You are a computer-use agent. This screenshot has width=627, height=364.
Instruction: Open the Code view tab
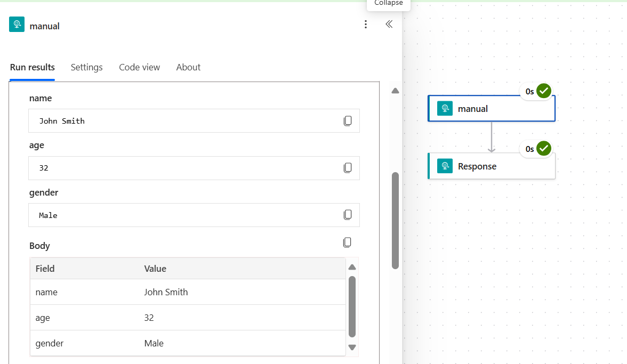click(x=140, y=67)
